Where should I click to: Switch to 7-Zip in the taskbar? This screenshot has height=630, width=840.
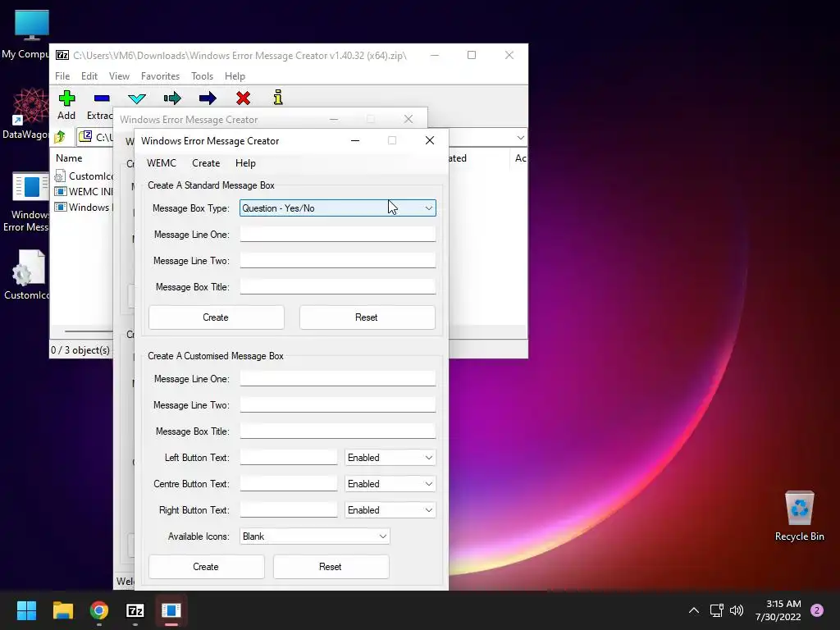135,610
